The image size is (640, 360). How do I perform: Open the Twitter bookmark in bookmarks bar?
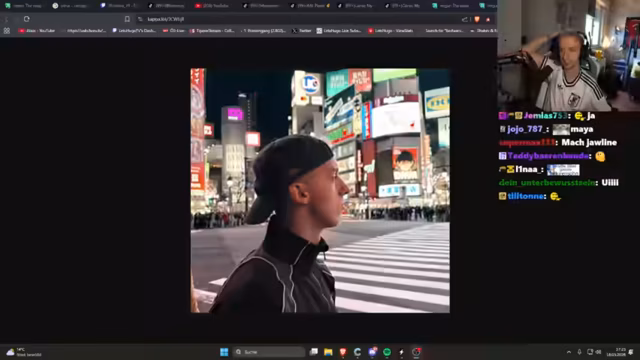tap(301, 31)
